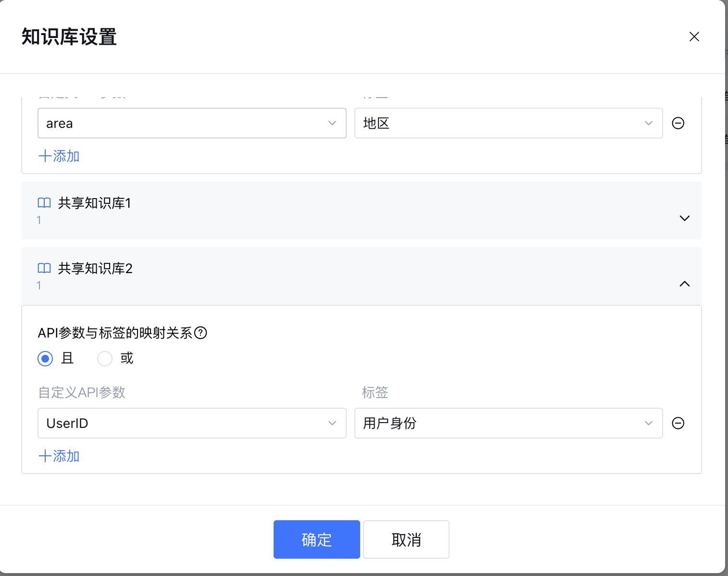728x576 pixels.
Task: Confirm settings with 确定 button
Action: pyautogui.click(x=316, y=539)
